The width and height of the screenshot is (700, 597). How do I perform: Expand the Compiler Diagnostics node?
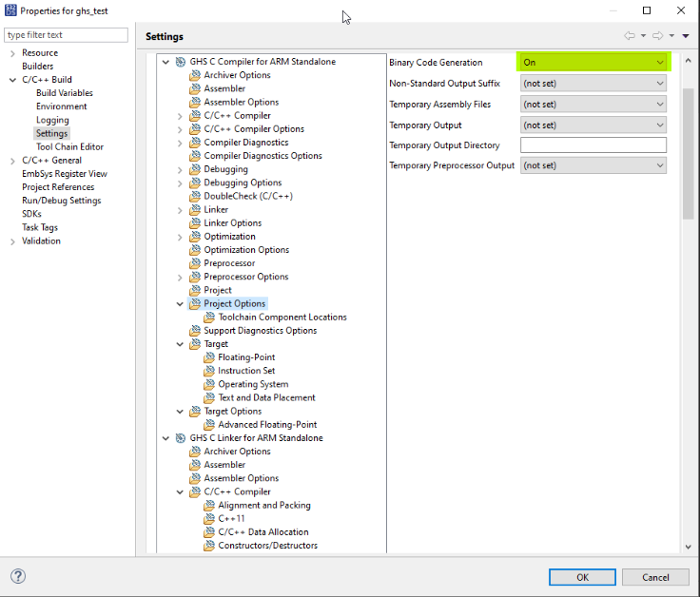pyautogui.click(x=180, y=143)
